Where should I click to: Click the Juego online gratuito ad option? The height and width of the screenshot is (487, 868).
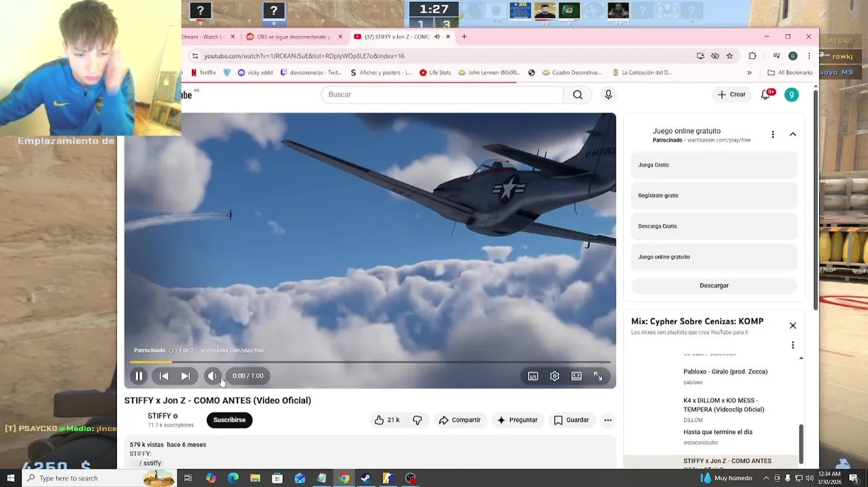click(714, 257)
